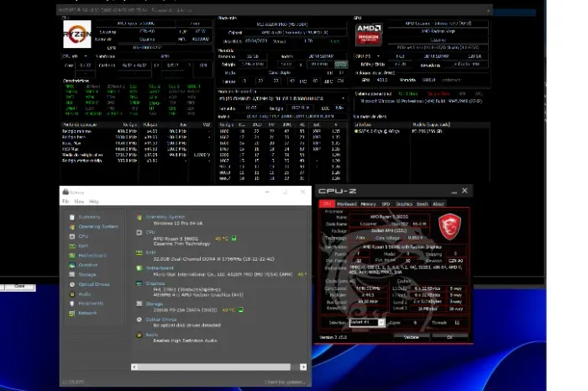Viewport: 588px width, 391px height.
Task: Click the Validate button in CPU-Z
Action: click(x=412, y=337)
